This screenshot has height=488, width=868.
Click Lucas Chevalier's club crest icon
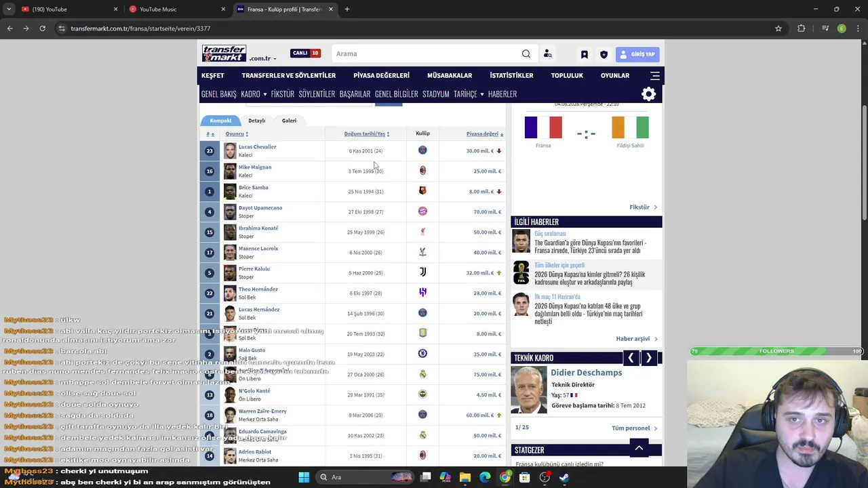[x=422, y=150]
